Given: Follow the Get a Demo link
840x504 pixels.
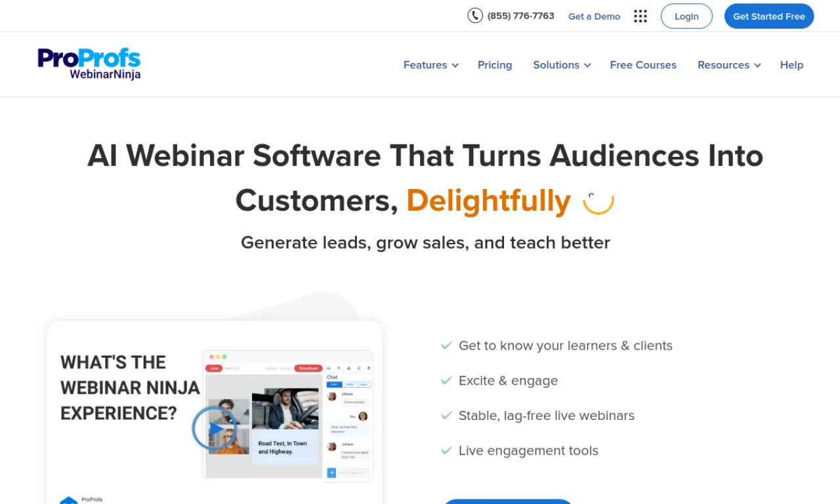Looking at the screenshot, I should tap(594, 16).
